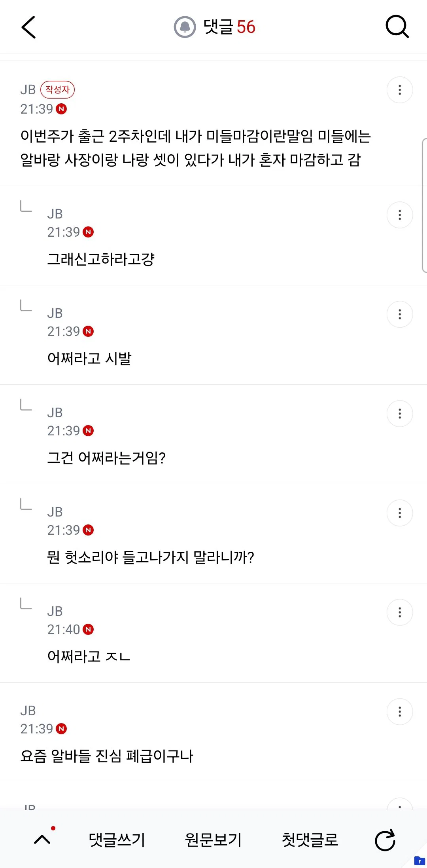Viewport: 427px width, 868px height.
Task: Tap 댓글쓰기 to write a comment
Action: pyautogui.click(x=117, y=840)
